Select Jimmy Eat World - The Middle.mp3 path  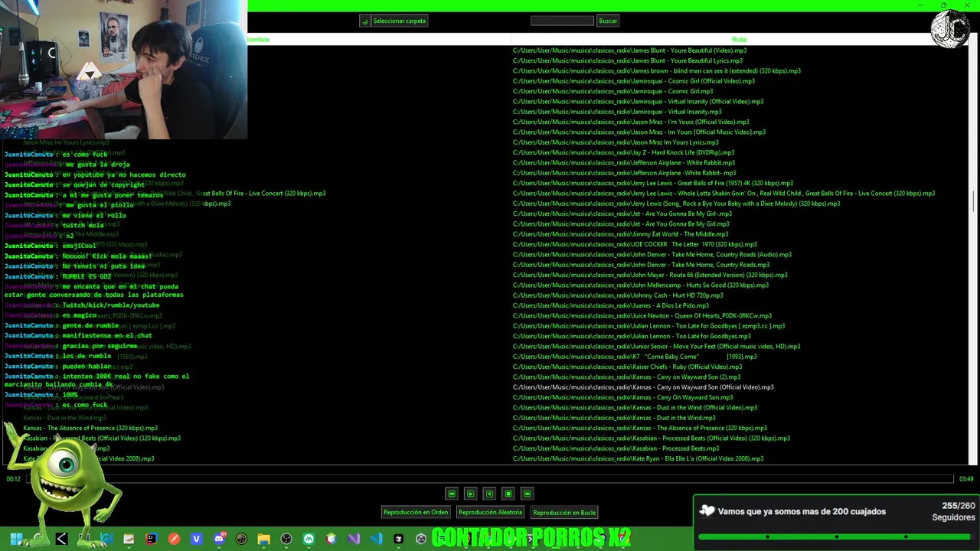[621, 234]
